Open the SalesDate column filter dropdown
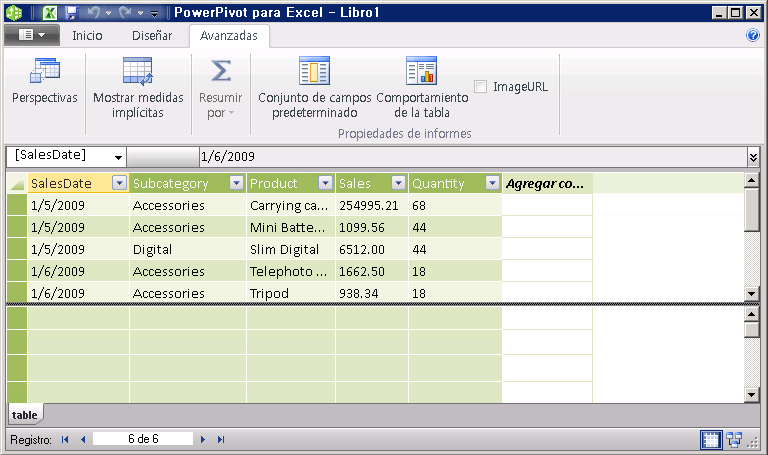768x455 pixels. point(119,183)
